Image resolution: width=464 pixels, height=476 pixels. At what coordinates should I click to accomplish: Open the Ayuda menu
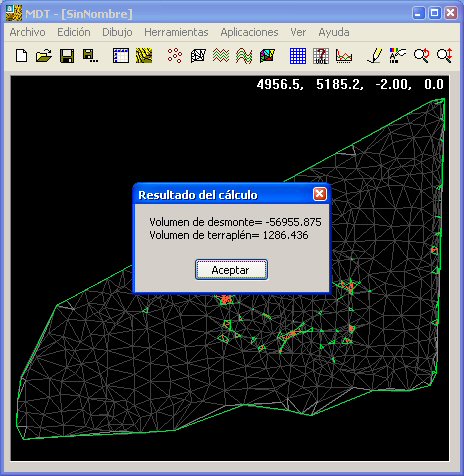pos(334,32)
